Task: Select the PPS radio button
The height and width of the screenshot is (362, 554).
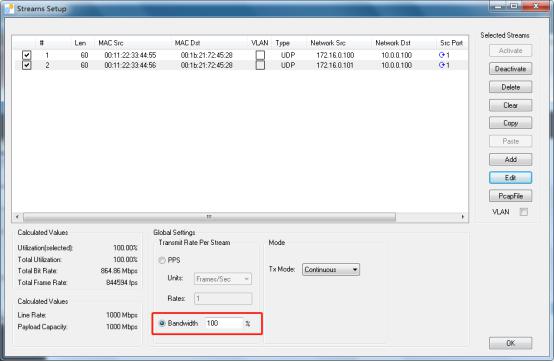Action: (162, 260)
